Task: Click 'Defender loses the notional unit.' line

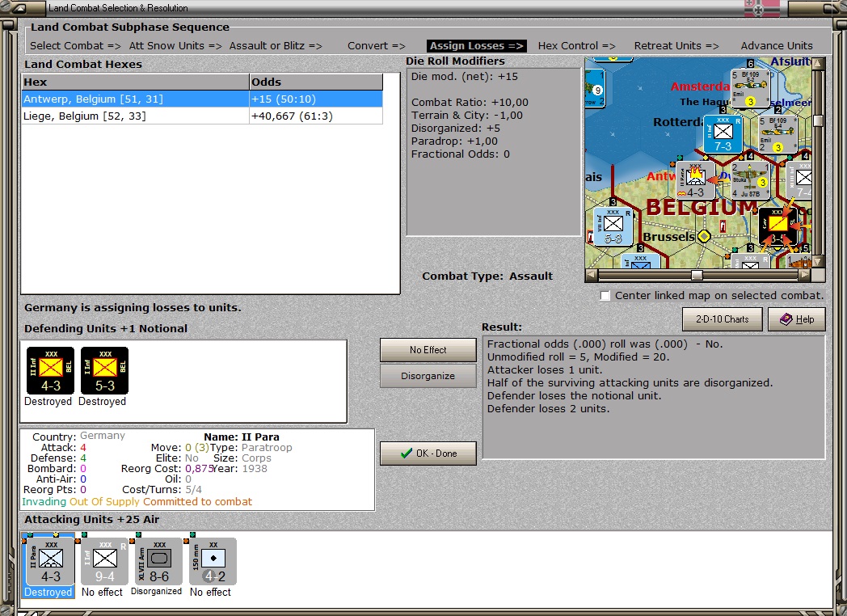Action: (x=574, y=396)
